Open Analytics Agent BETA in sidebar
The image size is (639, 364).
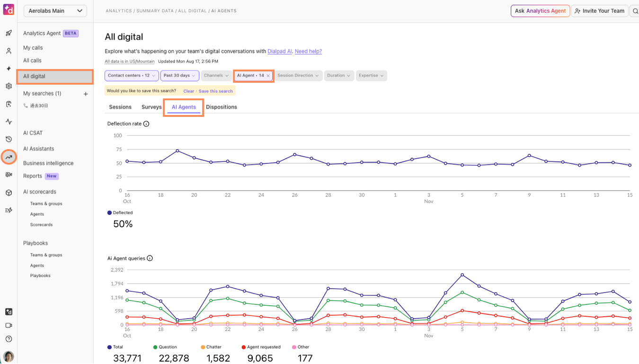[51, 34]
